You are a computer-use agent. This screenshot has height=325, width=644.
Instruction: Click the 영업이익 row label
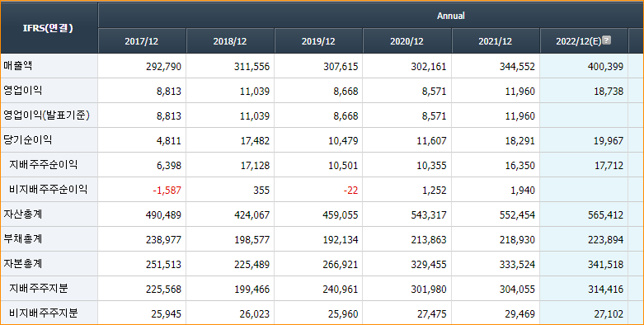pos(22,91)
